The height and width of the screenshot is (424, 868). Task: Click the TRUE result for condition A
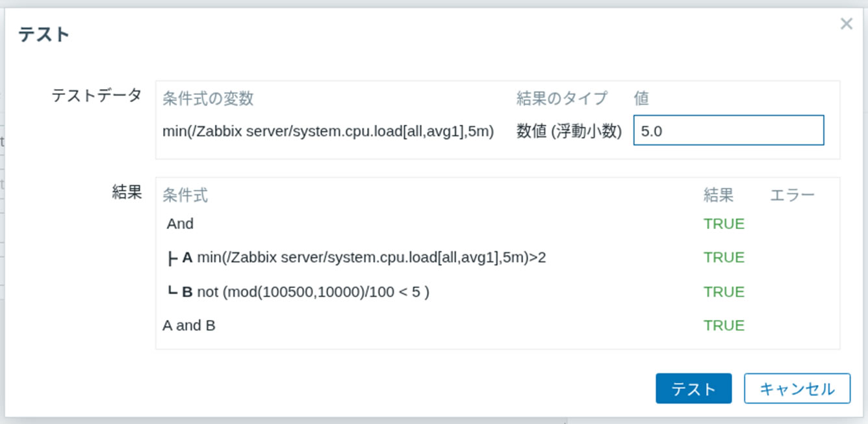pos(723,257)
